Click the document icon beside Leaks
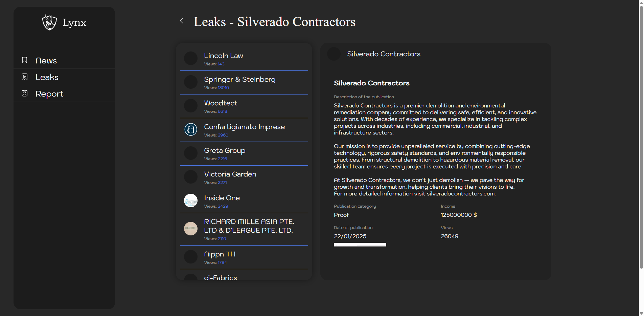This screenshot has height=316, width=644. click(25, 77)
